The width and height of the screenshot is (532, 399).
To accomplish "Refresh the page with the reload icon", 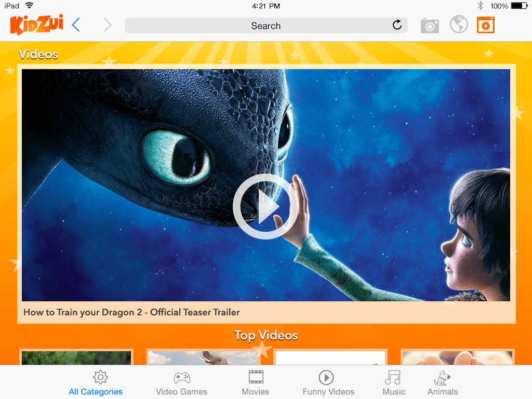I will (397, 24).
